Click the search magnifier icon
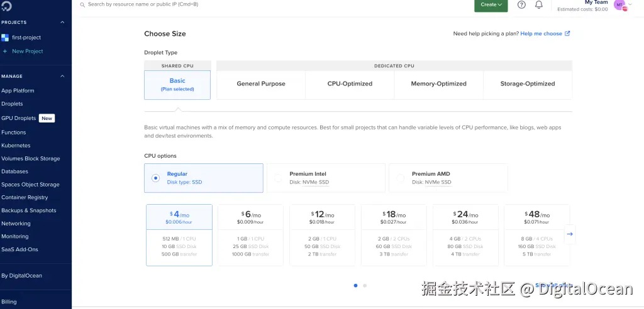Image resolution: width=644 pixels, height=309 pixels. tap(83, 4)
